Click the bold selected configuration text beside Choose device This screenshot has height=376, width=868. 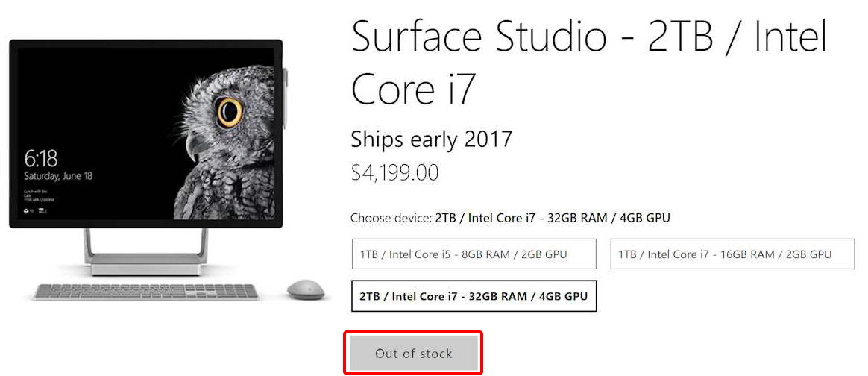point(553,218)
